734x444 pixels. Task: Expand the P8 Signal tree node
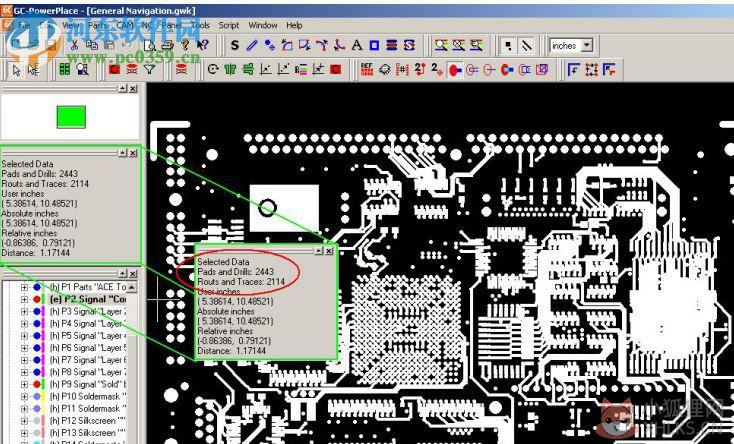coord(24,372)
